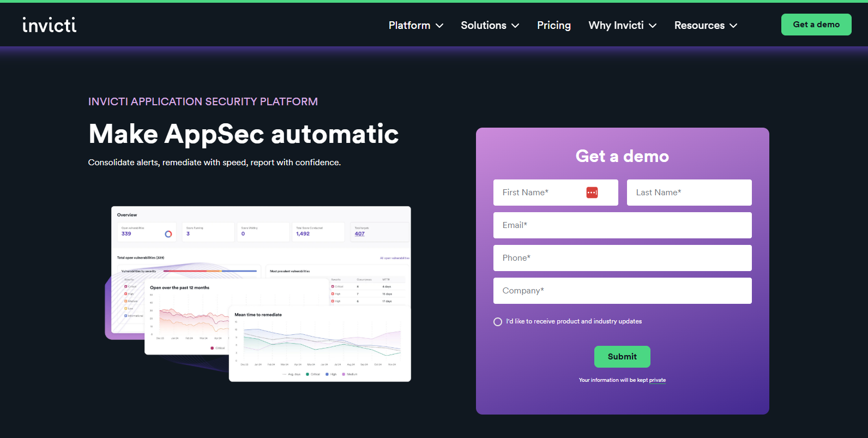This screenshot has height=438, width=868.
Task: Click into the Last Name field
Action: tap(689, 193)
